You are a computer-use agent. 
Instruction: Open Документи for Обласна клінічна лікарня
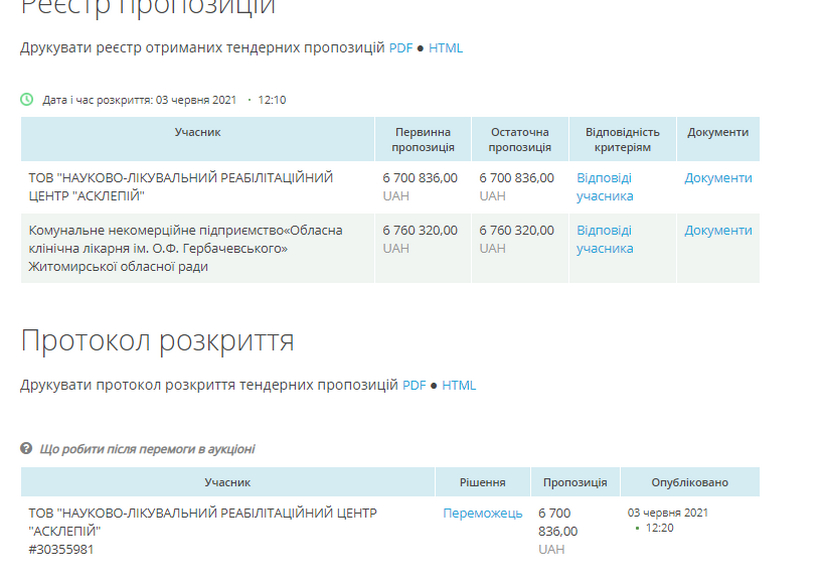(718, 230)
